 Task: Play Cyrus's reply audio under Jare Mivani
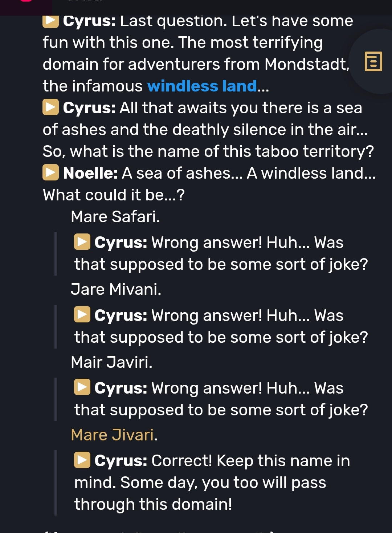[x=82, y=315]
